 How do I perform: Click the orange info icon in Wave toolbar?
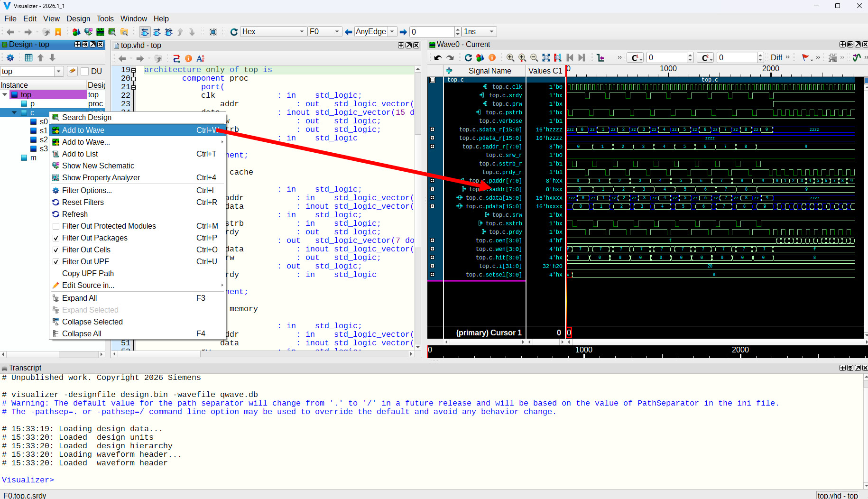pos(492,58)
